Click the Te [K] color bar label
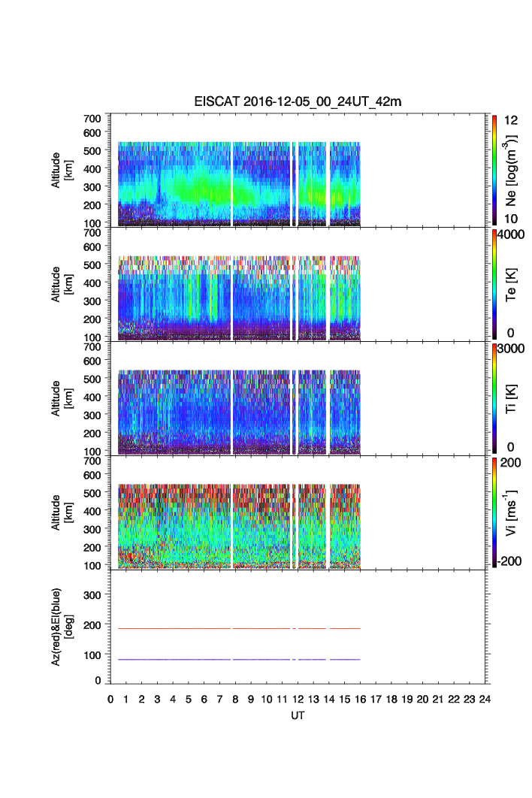This screenshot has height=798, width=532. point(511,285)
